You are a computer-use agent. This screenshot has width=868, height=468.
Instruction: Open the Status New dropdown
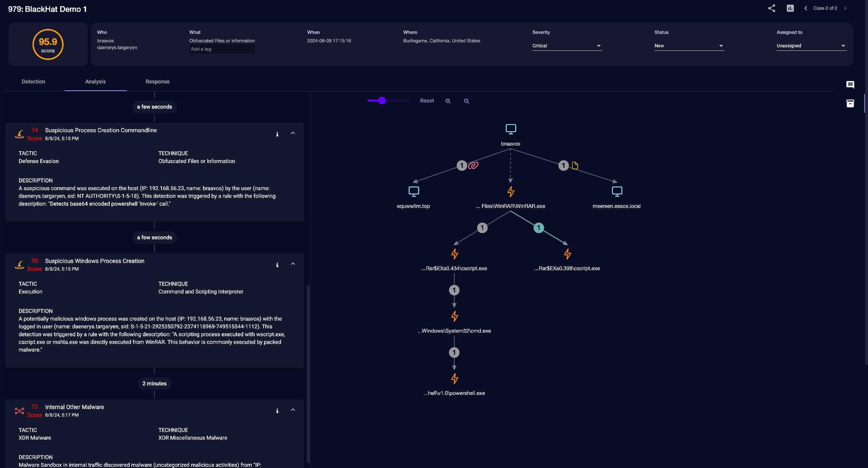pos(689,46)
